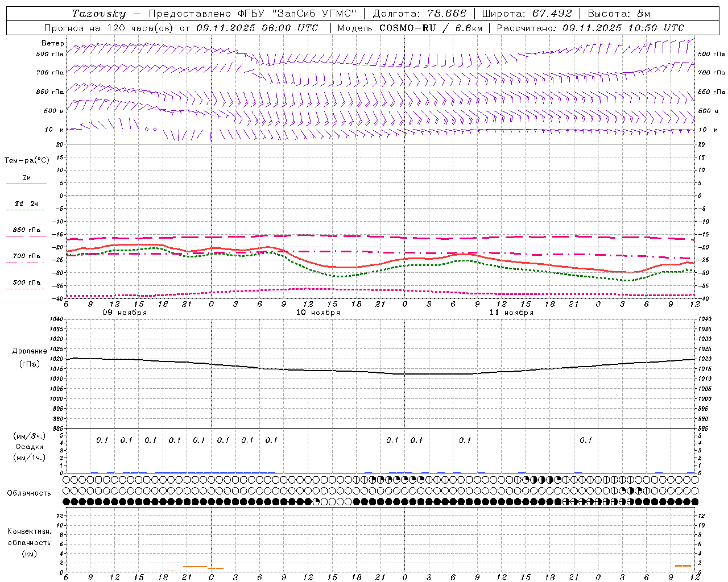
Task: Click the Конвективн. облачность label
Action: (x=29, y=537)
